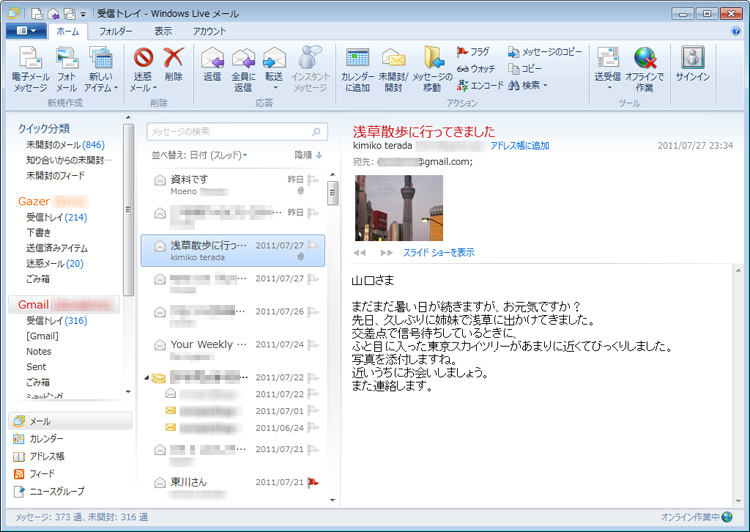Switch to the Home ribbon tab
The width and height of the screenshot is (750, 532).
pyautogui.click(x=67, y=31)
